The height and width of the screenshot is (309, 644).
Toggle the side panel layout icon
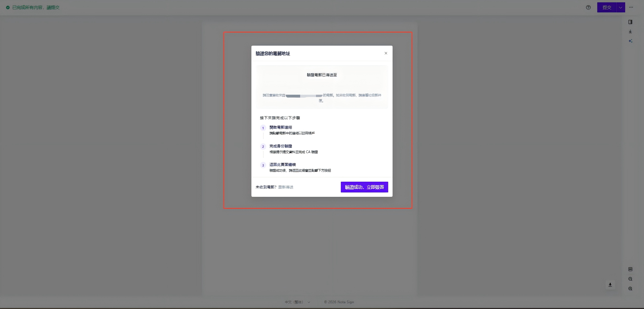click(x=630, y=22)
